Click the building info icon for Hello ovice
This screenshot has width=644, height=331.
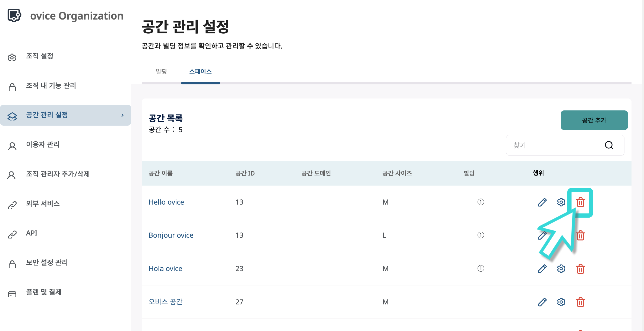pos(481,202)
